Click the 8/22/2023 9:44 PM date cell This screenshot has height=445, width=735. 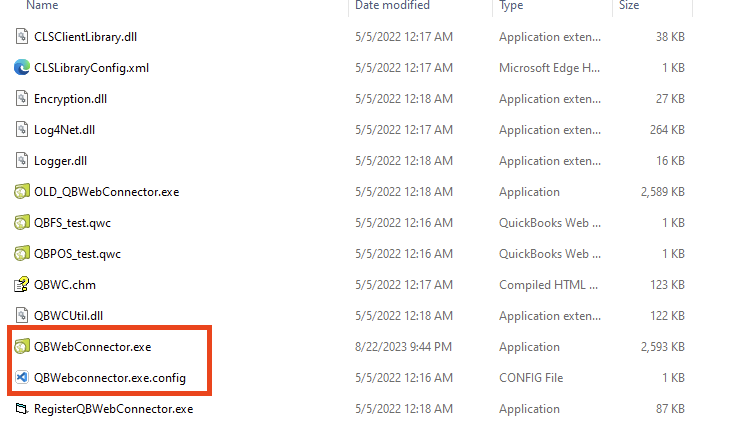[403, 347]
